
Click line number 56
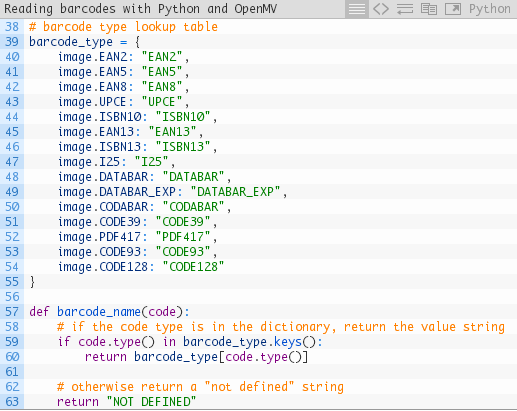tap(12, 297)
